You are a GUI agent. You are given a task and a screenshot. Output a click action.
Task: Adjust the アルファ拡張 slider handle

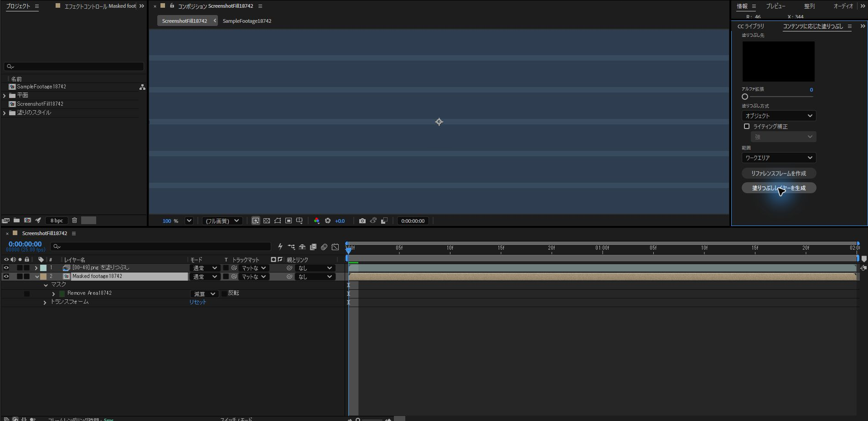[x=745, y=97]
